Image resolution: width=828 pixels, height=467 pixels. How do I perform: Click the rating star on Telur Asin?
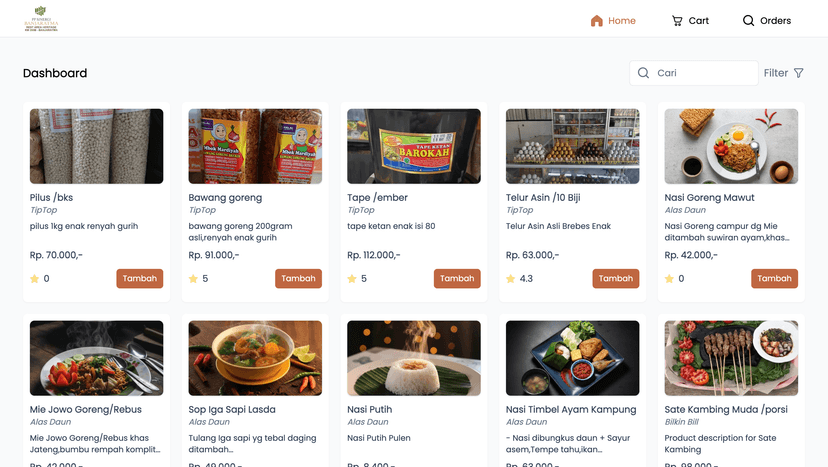(x=511, y=279)
